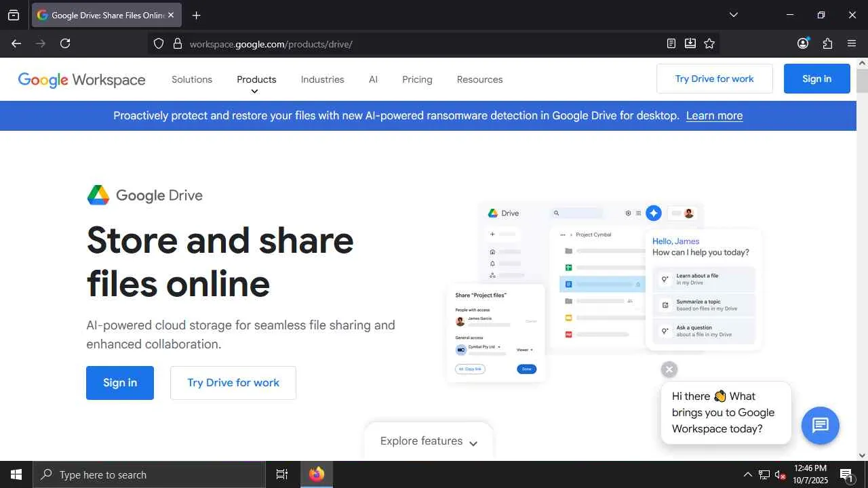Open the Resources menu
Viewport: 868px width, 488px height.
click(x=479, y=79)
